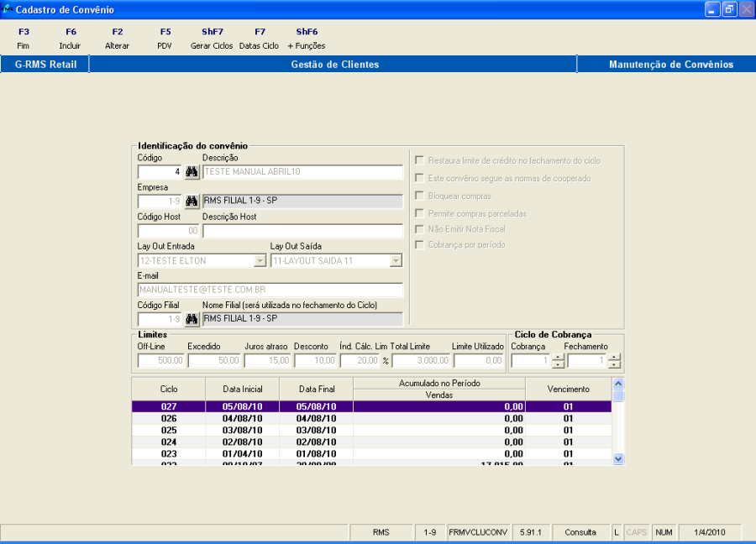Screen dimensions: 756x544
Task: Click the Descrição Host field
Action: coord(302,231)
